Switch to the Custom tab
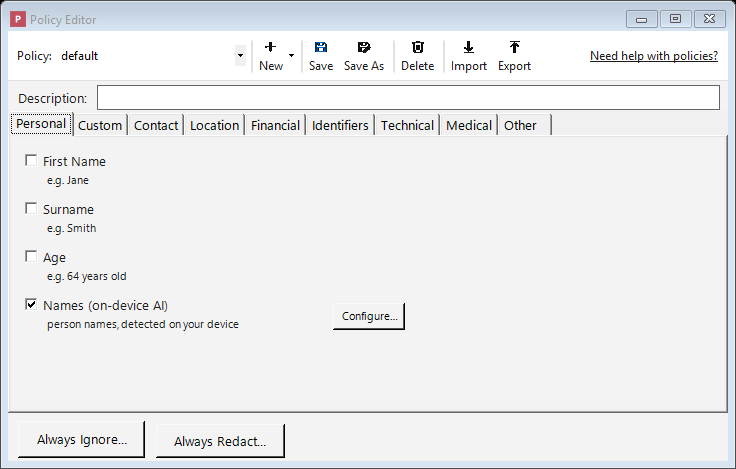Screen dimensions: 736x469 click(100, 125)
